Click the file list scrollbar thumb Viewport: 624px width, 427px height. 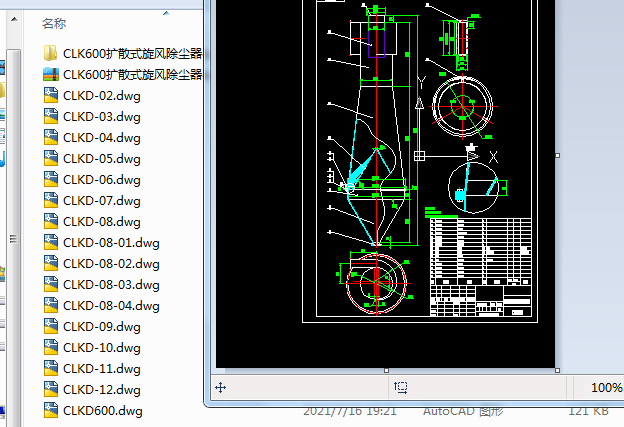tap(14, 238)
